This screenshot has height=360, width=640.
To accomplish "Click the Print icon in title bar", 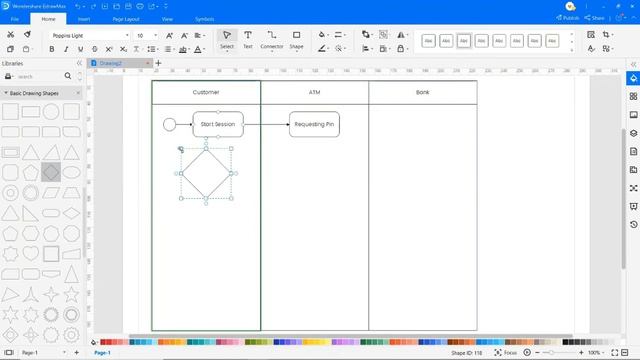I will (x=140, y=7).
